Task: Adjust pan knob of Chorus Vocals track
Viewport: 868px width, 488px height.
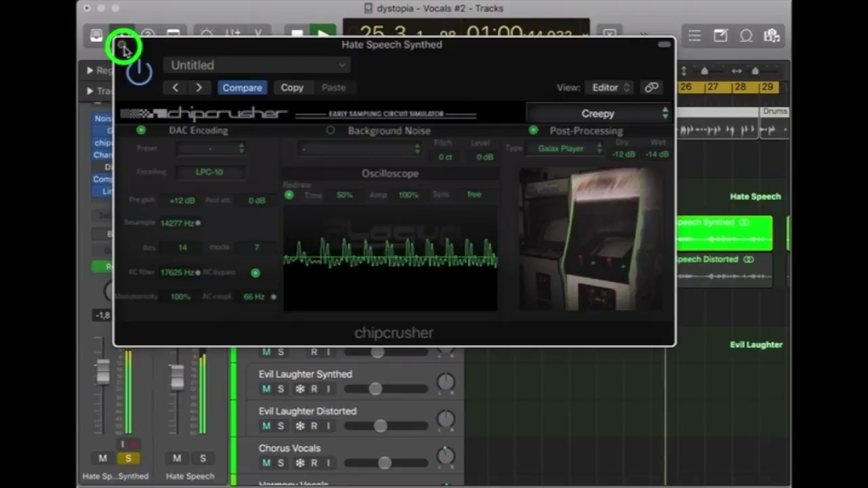Action: (x=446, y=456)
